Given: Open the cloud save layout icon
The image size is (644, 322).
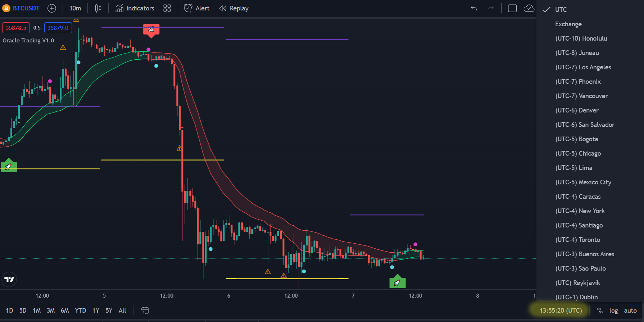Looking at the screenshot, I should pyautogui.click(x=529, y=8).
